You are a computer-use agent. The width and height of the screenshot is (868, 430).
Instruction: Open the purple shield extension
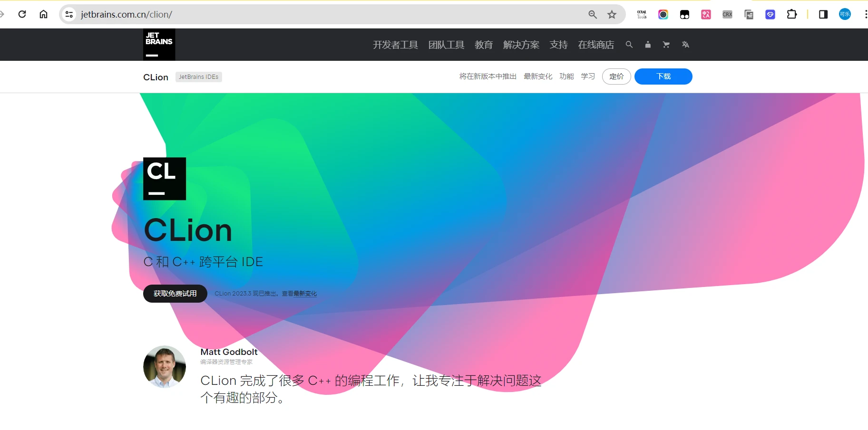coord(770,14)
